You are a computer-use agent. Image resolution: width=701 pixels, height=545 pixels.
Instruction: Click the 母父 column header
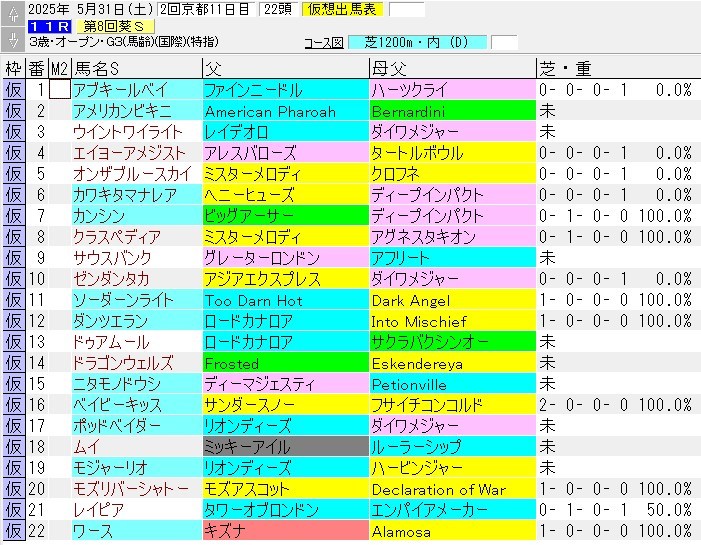pos(453,69)
